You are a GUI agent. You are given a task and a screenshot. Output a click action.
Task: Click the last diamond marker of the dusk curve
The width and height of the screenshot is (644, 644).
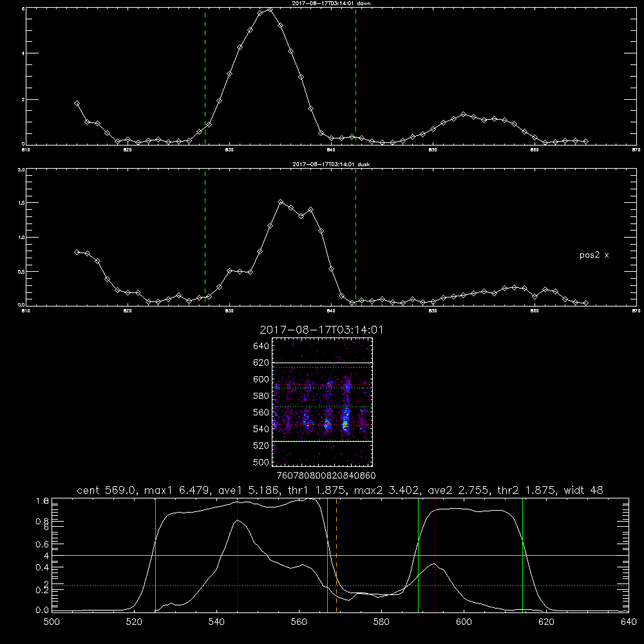585,303
